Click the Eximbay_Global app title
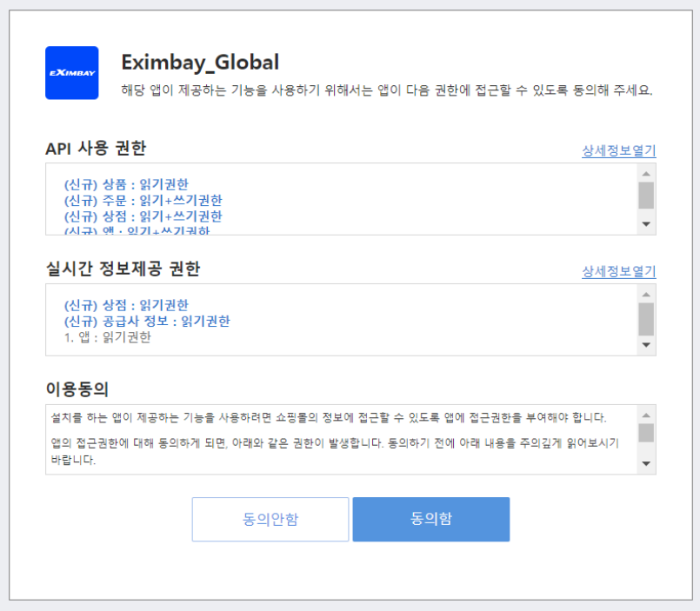This screenshot has width=700, height=611. click(x=201, y=63)
